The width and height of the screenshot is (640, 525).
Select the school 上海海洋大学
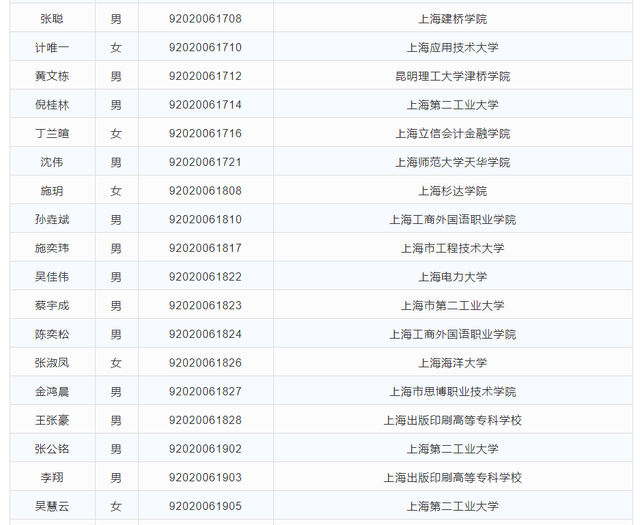(453, 363)
